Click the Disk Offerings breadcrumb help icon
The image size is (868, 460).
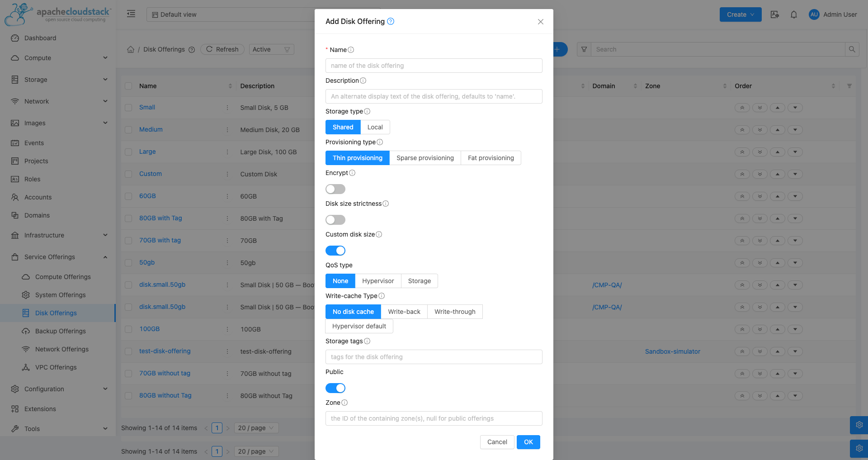tap(192, 50)
